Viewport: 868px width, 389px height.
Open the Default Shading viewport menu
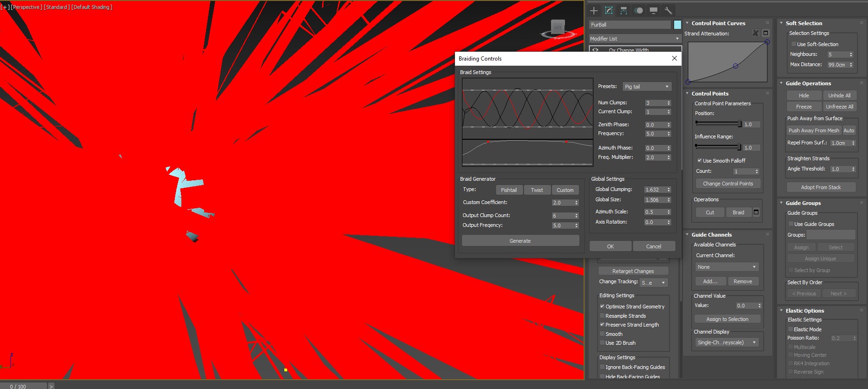click(91, 7)
